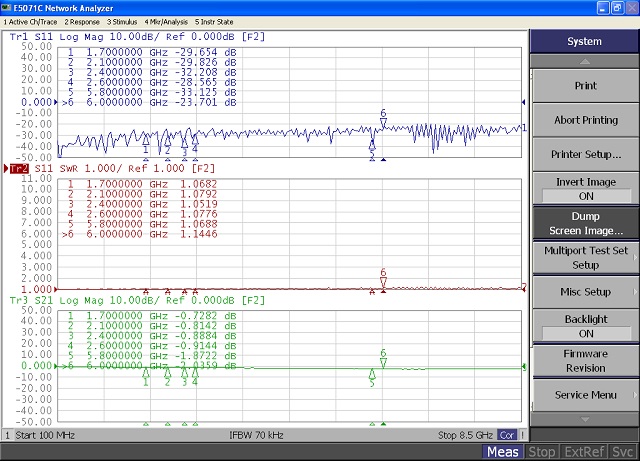Select the active Tr2 trace label
640x461 pixels.
pos(19,169)
